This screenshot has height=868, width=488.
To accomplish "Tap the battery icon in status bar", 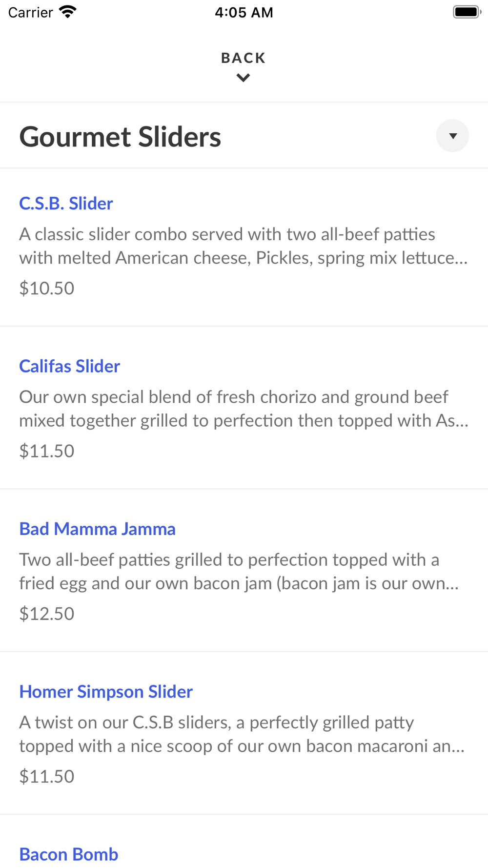I will coord(467,12).
